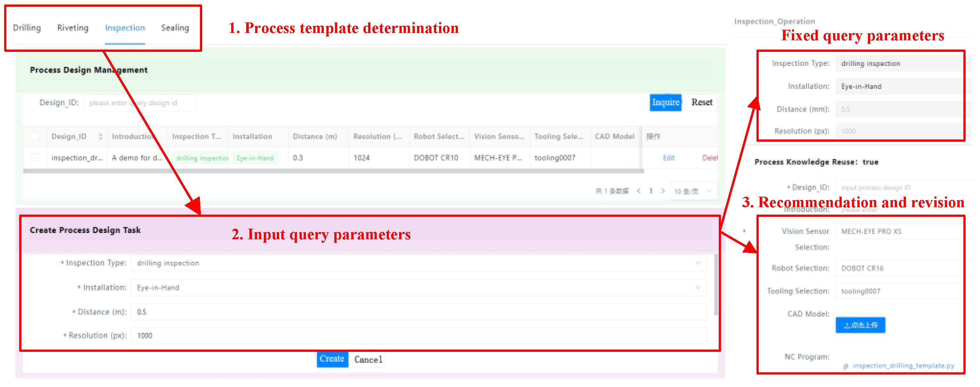Go to the previous page arrow in pagination

tap(639, 191)
